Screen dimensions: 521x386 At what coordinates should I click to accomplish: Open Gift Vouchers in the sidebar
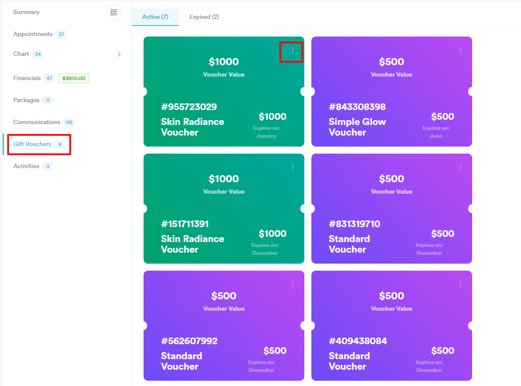click(x=32, y=144)
